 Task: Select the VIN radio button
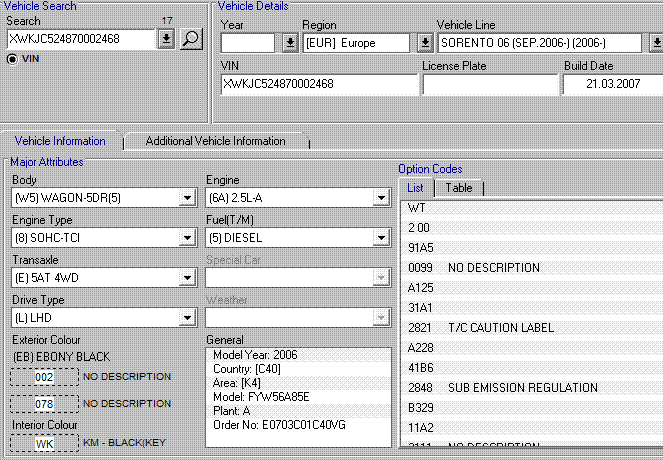pos(13,59)
